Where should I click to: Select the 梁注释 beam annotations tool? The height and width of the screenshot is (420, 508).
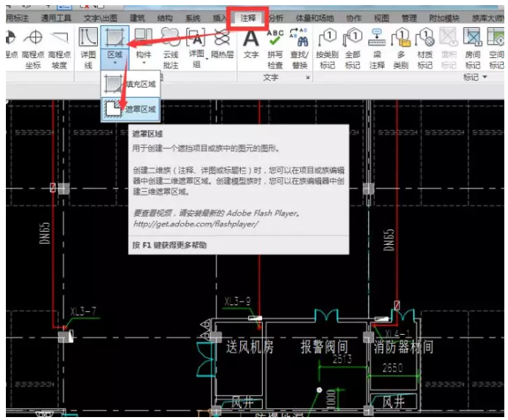click(377, 49)
